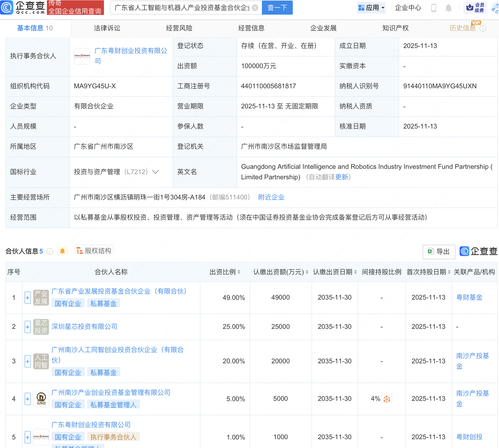The width and height of the screenshot is (499, 448).
Task: Open the notification bell in the header
Action: pos(449,8)
